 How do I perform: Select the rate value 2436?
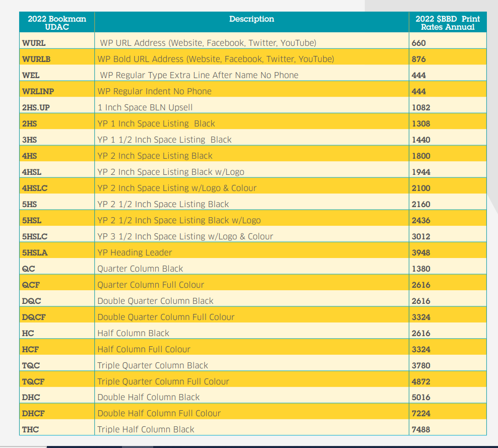421,220
